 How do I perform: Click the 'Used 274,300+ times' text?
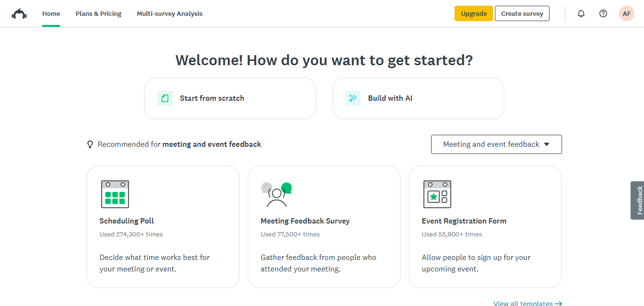click(131, 235)
